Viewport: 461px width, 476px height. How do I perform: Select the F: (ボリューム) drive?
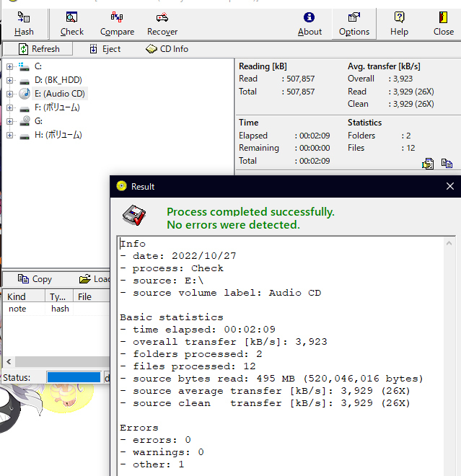click(56, 107)
